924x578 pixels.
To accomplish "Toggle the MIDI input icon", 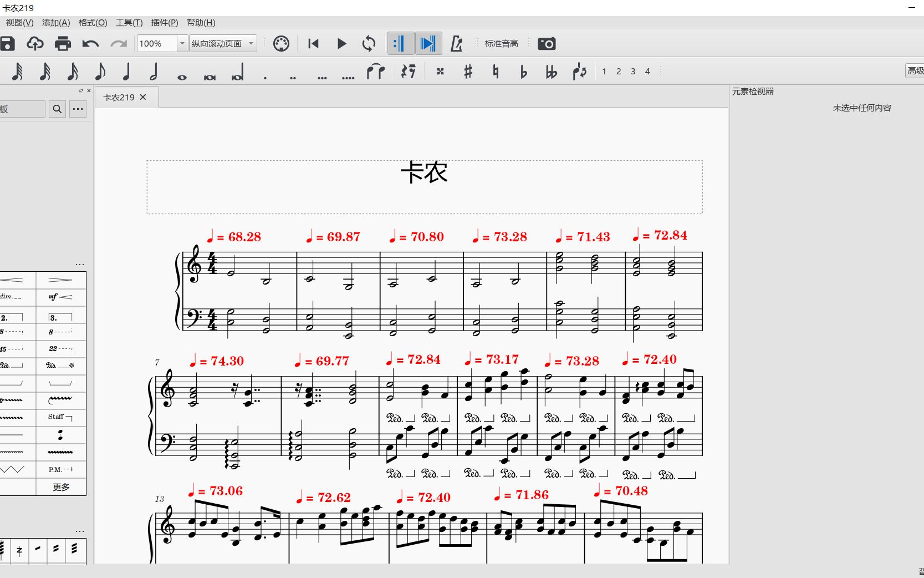I will tap(281, 43).
